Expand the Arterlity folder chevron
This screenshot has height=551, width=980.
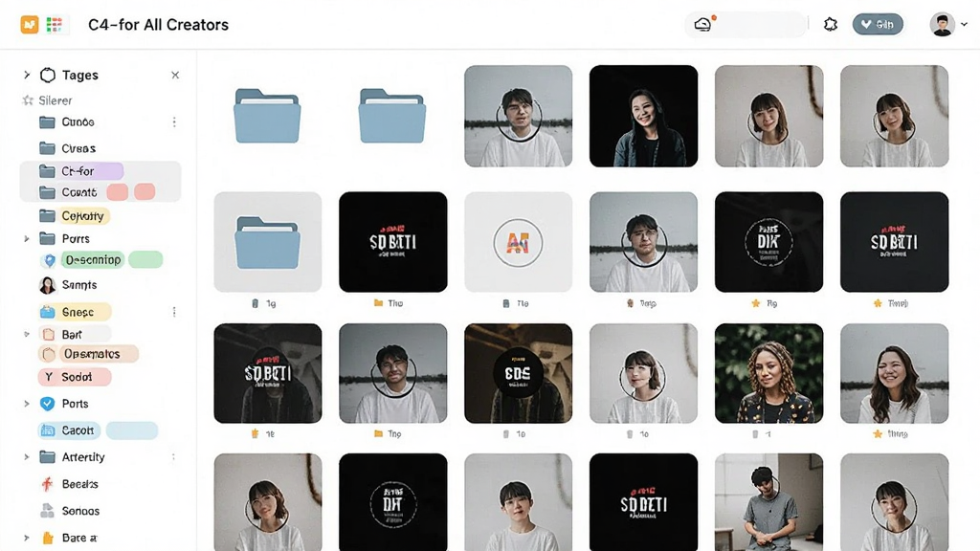coord(26,457)
